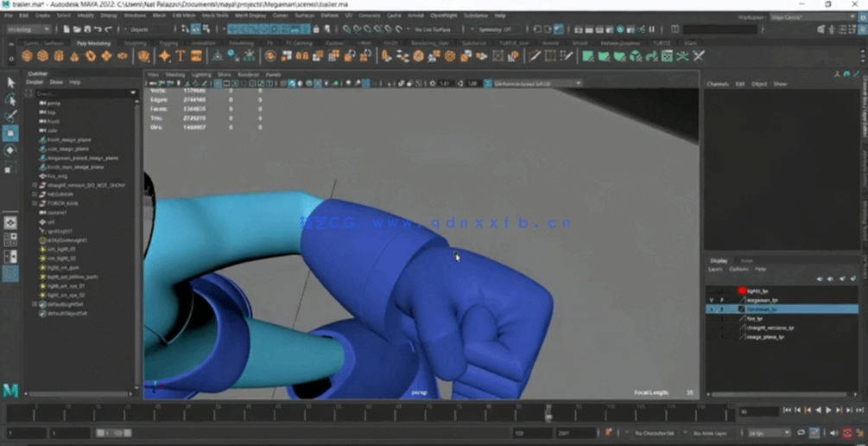
Task: Click the polygon cube shelf icon
Action: [42, 56]
